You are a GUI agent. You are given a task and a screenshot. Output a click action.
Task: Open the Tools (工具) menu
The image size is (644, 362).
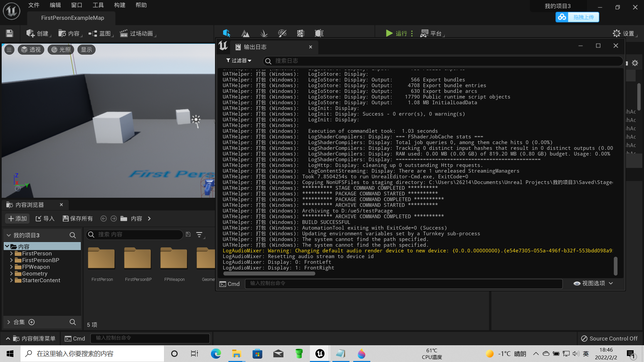click(x=98, y=5)
